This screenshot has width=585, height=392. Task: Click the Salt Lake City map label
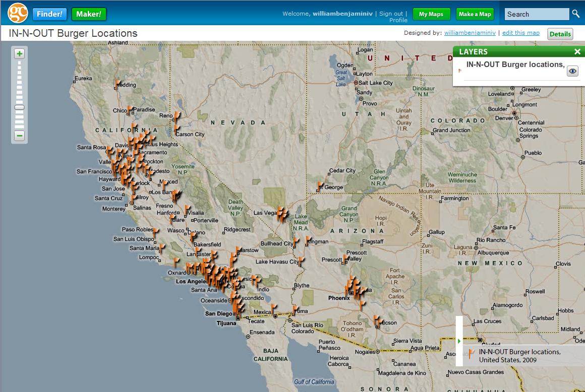(x=375, y=83)
